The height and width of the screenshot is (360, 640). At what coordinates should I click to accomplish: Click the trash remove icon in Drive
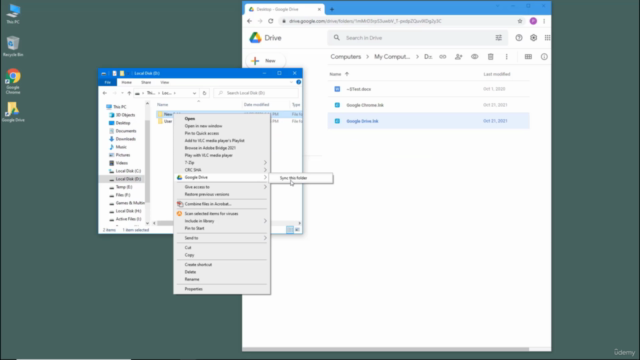coord(491,57)
